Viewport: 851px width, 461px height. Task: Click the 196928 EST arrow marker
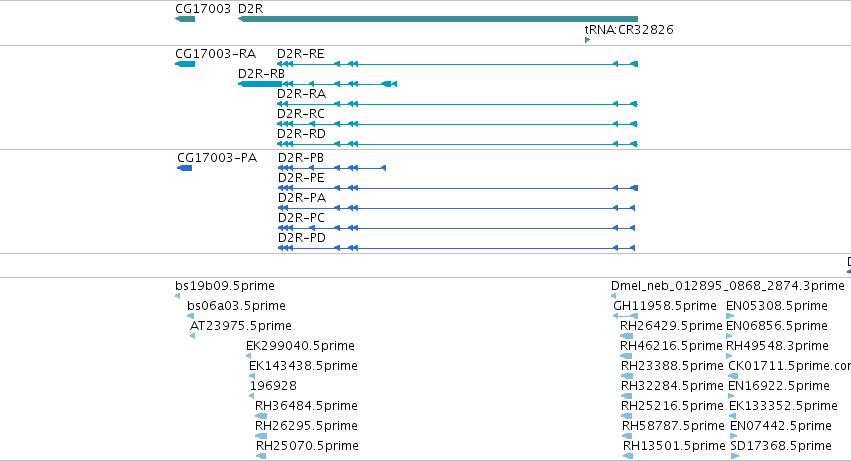click(x=251, y=396)
